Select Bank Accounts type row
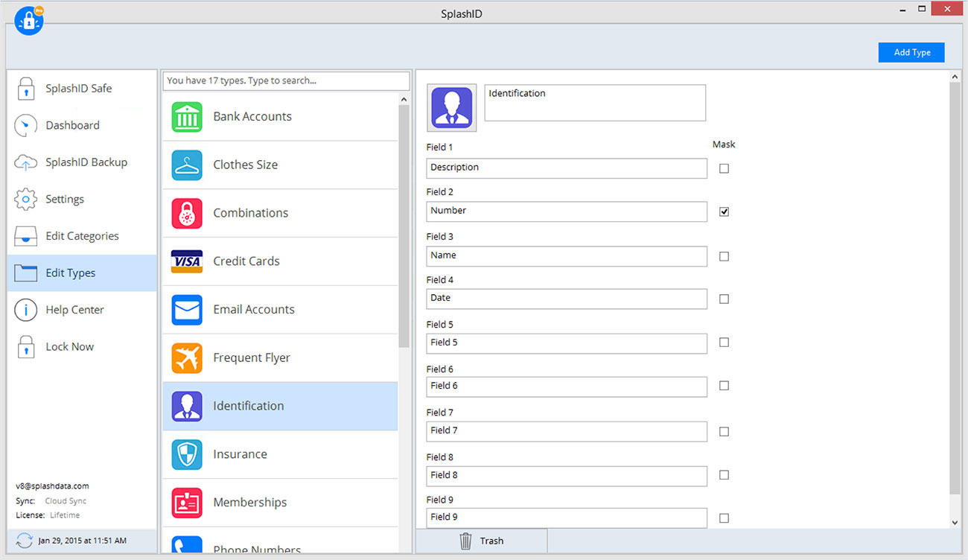This screenshot has height=560, width=968. [x=280, y=117]
